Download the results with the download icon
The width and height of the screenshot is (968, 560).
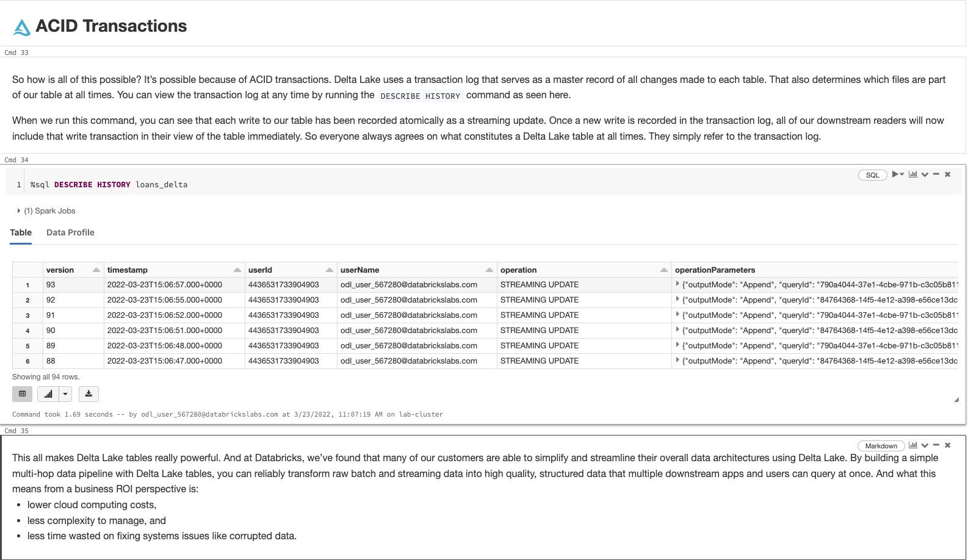coord(88,394)
